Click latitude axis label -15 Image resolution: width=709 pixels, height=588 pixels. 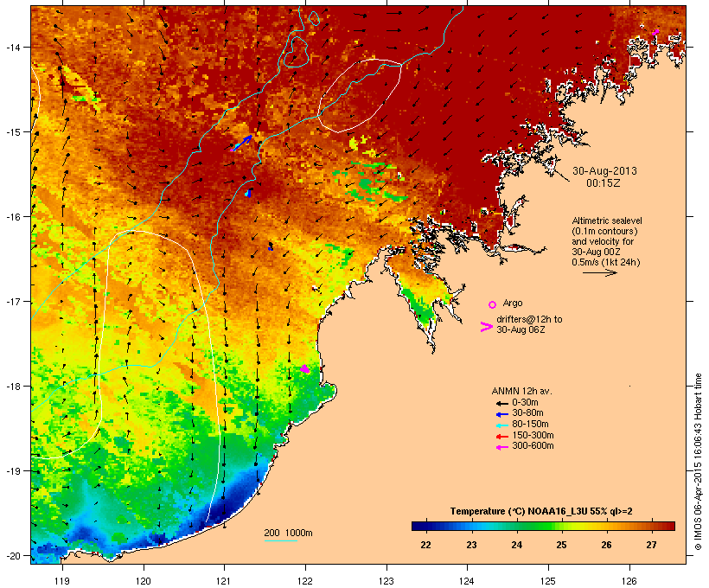click(12, 131)
